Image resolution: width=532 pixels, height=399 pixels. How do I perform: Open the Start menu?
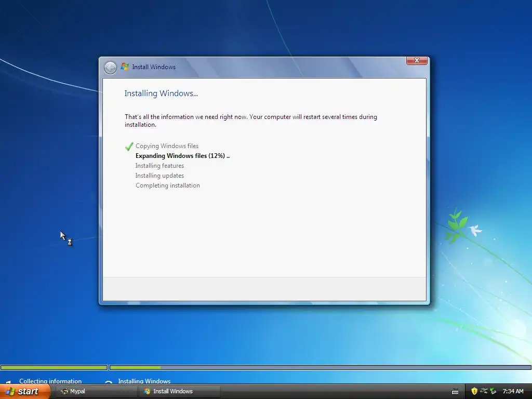point(24,391)
